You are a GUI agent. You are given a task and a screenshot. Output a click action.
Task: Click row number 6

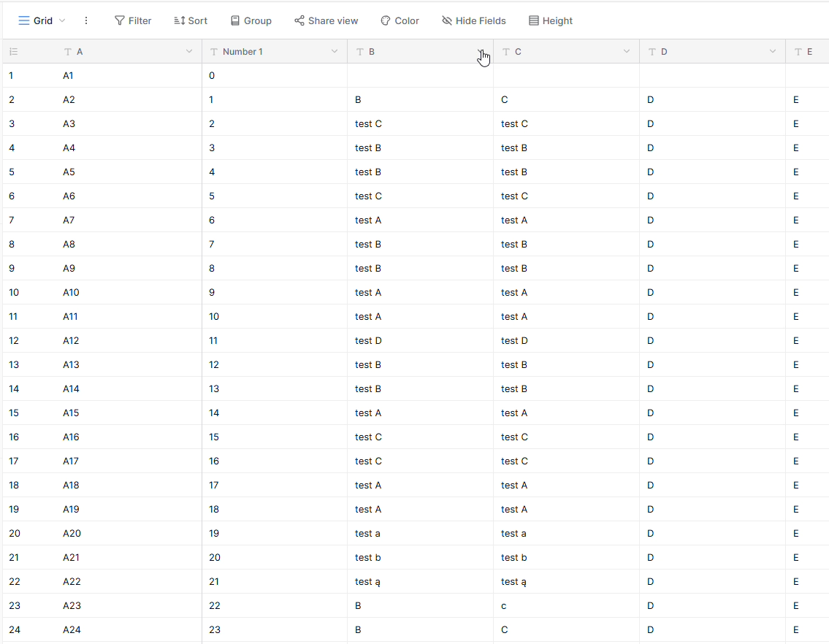(12, 196)
